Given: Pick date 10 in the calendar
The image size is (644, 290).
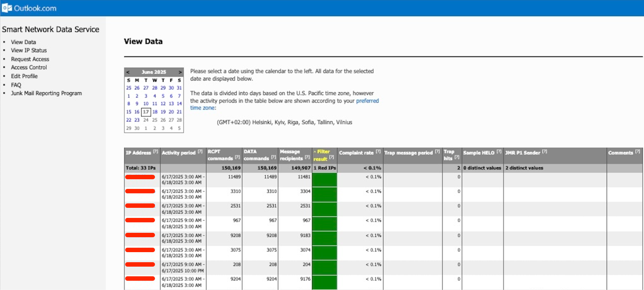Looking at the screenshot, I should 146,104.
